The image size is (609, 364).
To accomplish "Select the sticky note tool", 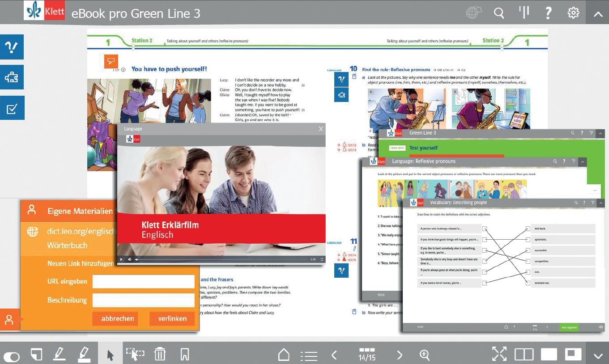I will (x=36, y=355).
